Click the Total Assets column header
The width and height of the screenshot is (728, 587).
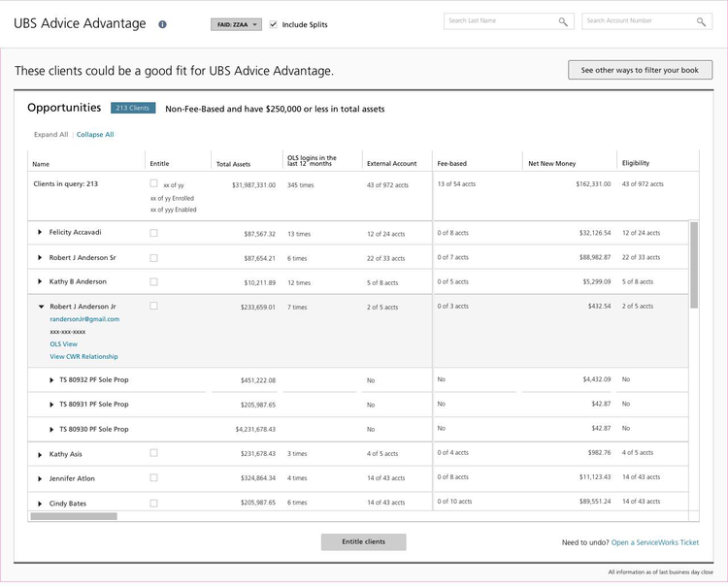point(233,164)
